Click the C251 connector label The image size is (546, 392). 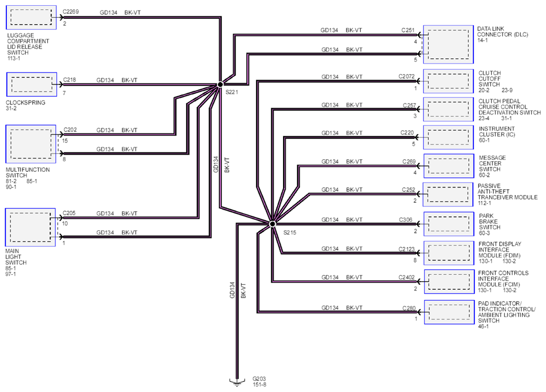tap(408, 30)
